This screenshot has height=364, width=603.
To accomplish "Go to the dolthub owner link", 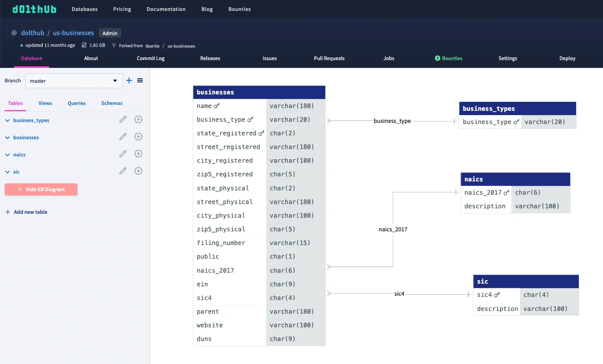I will click(x=33, y=33).
